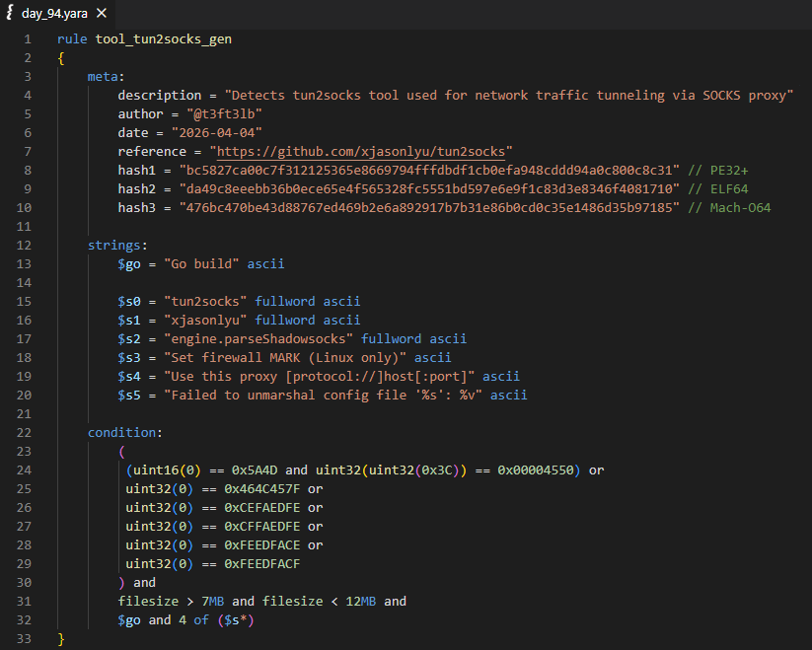Click the 0x464C457F value
This screenshot has width=812, height=650.
pos(262,489)
